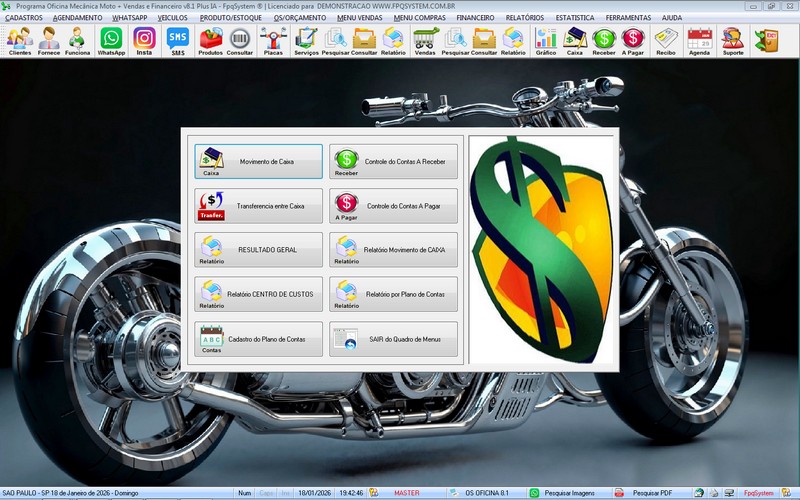Open the FINANCEIRO menu

(x=475, y=18)
